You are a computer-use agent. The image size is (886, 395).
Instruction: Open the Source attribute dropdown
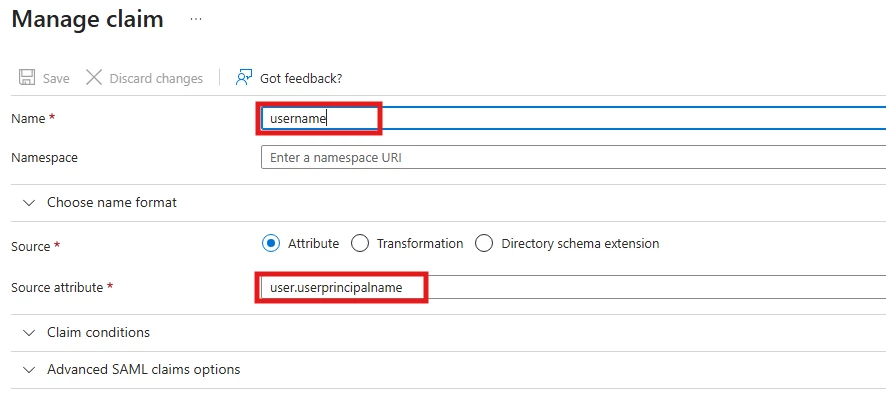[573, 287]
